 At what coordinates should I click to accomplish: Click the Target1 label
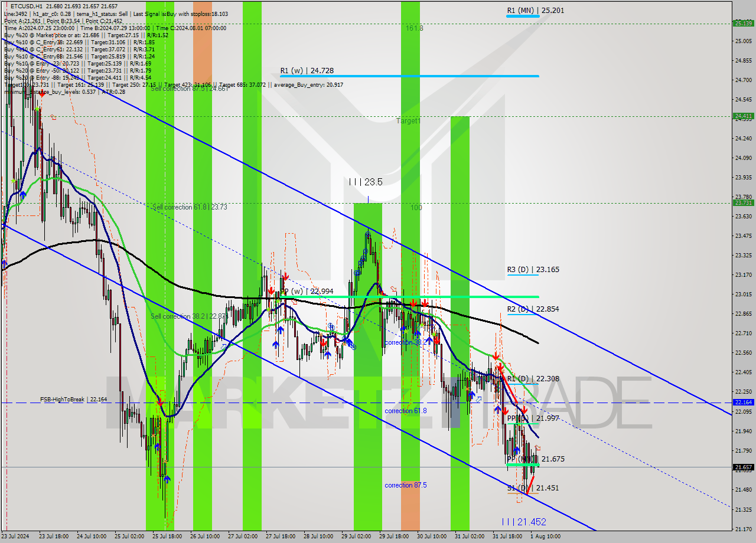[408, 120]
